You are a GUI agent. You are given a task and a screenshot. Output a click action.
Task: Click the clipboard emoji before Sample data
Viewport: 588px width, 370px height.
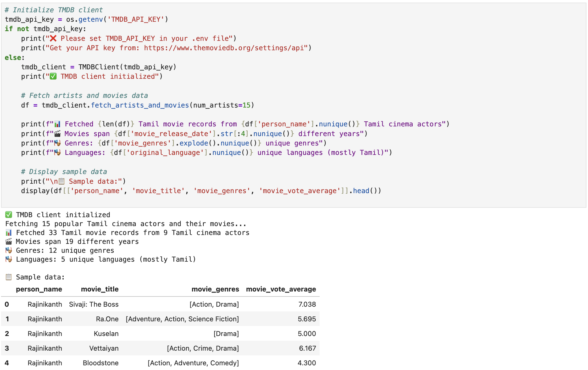pos(8,277)
